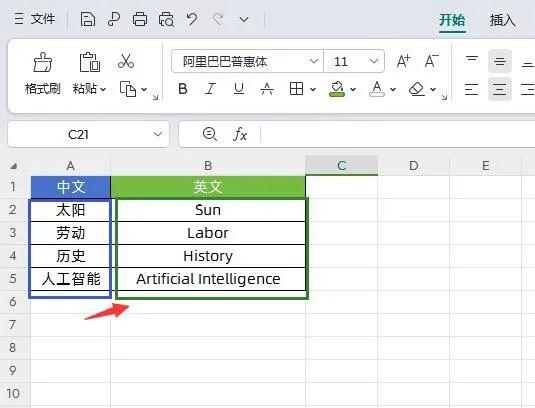Open Print Preview icon
Screen dimensions: 535x408
click(166, 19)
